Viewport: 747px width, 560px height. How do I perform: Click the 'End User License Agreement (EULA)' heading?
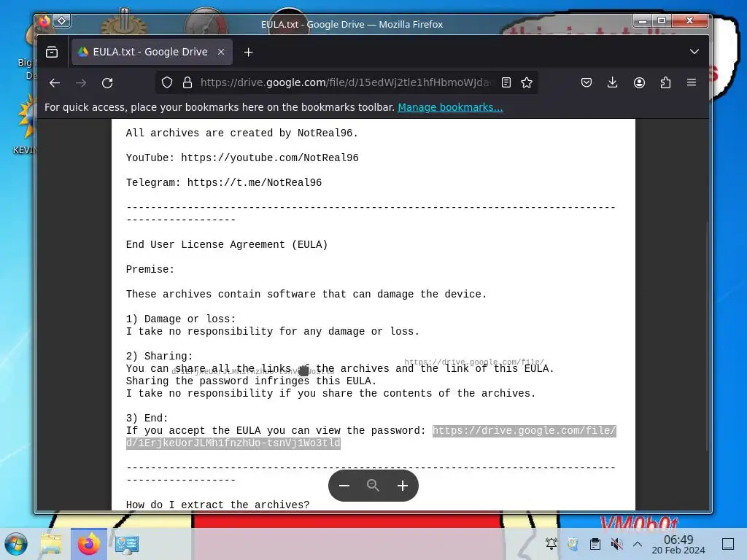(x=227, y=244)
